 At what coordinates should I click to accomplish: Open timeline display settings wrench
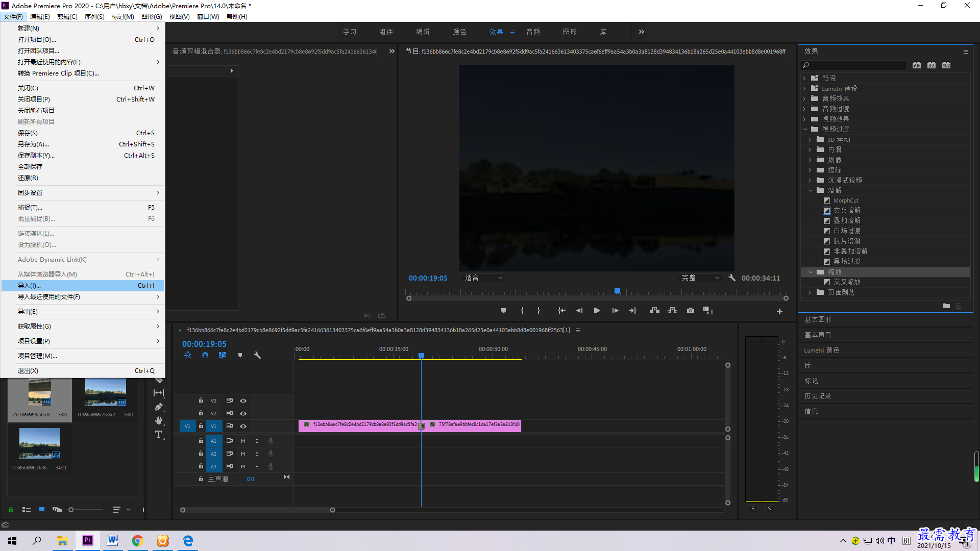pyautogui.click(x=257, y=355)
